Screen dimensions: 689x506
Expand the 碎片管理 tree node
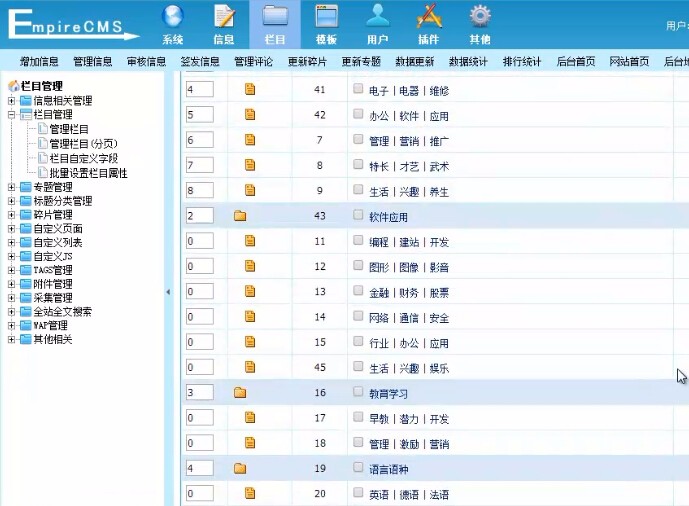[x=11, y=215]
